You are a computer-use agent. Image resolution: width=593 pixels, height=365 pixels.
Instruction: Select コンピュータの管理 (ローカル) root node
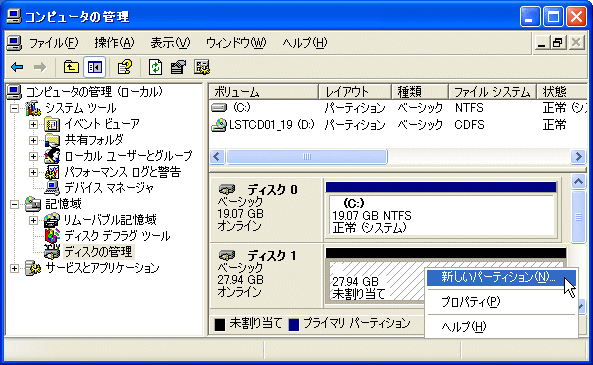(x=94, y=92)
